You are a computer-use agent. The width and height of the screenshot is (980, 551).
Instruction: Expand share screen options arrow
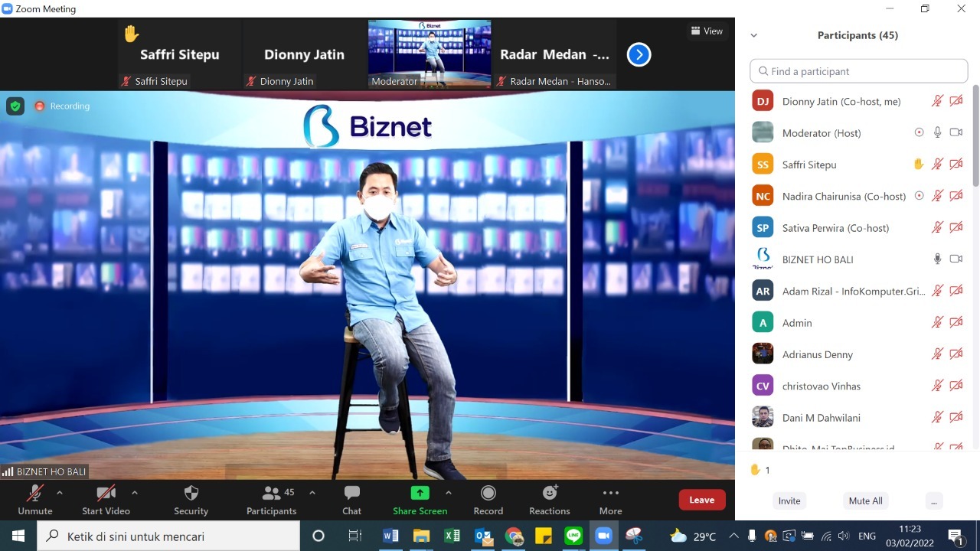(449, 493)
